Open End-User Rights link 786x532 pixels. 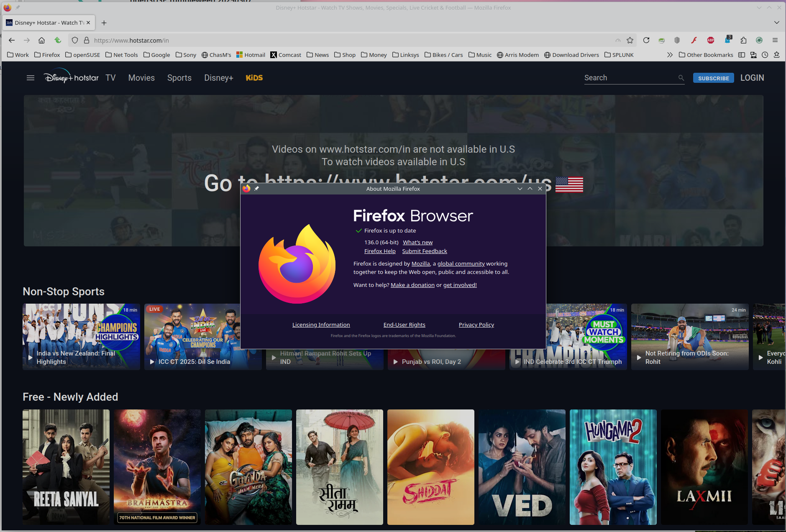pos(404,325)
